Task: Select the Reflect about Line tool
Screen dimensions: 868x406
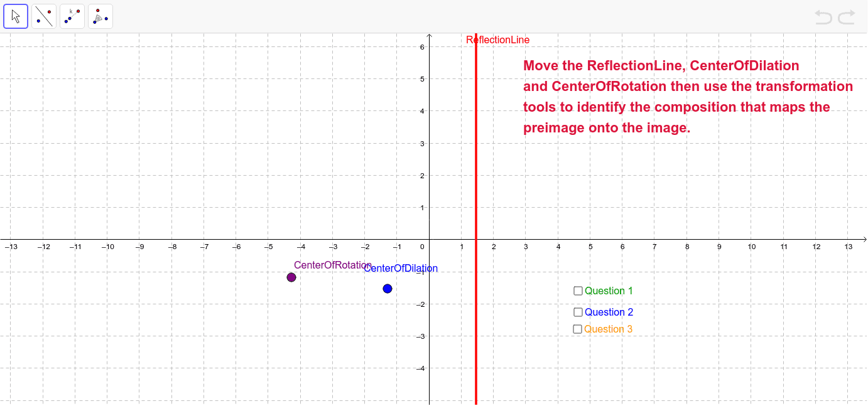Action: tap(43, 16)
